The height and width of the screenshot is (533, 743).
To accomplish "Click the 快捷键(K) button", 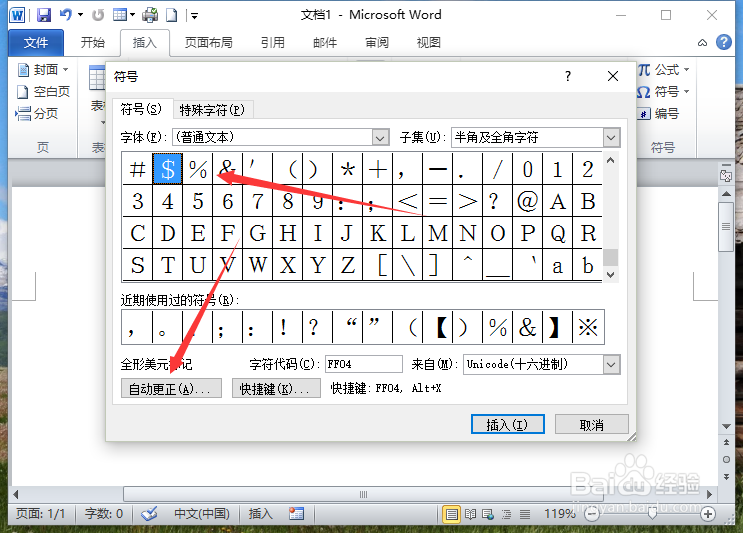I will pyautogui.click(x=276, y=388).
